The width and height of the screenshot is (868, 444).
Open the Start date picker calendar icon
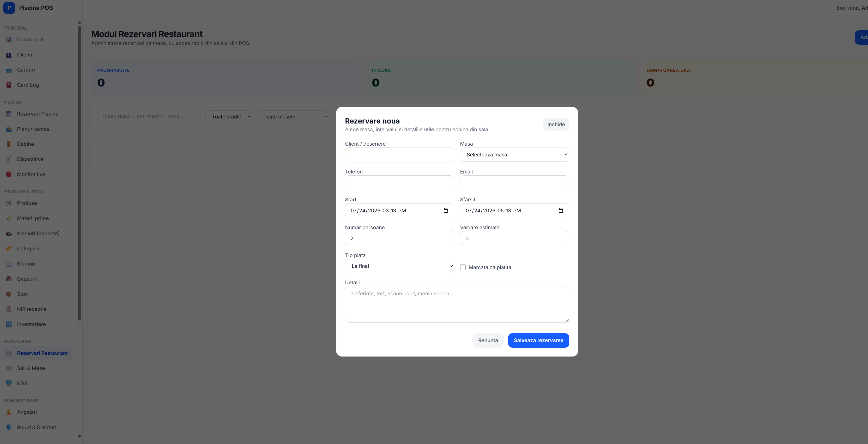[x=446, y=211]
